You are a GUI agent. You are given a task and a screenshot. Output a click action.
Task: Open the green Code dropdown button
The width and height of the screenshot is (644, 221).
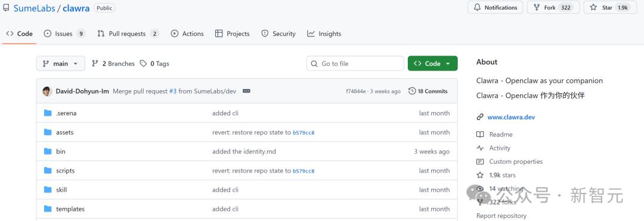click(432, 63)
